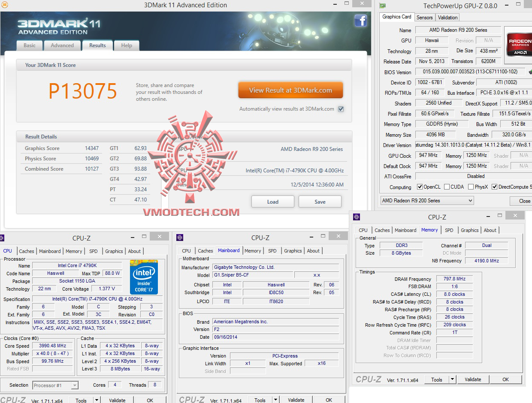Viewport: 532px width, 403px height.
Task: Open Tools dropdown arrow in CPU-Z Memory window
Action: [x=452, y=379]
